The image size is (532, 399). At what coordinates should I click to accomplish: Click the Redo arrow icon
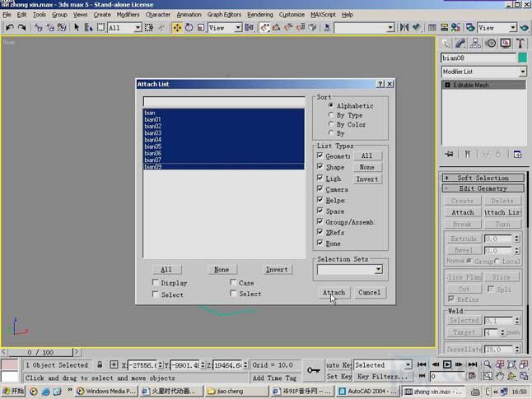[x=21, y=27]
